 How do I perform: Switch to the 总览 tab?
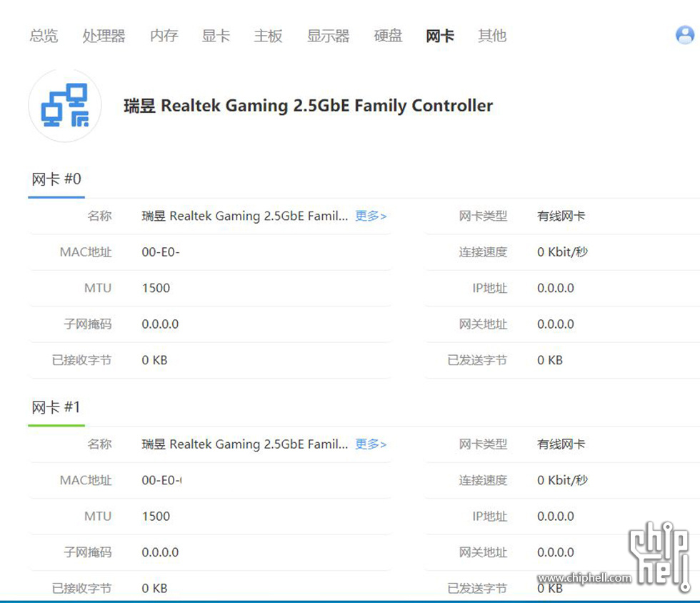tap(44, 36)
